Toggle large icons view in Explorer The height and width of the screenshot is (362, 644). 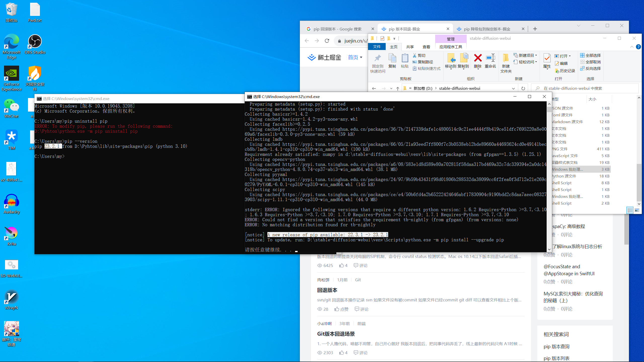[637, 210]
